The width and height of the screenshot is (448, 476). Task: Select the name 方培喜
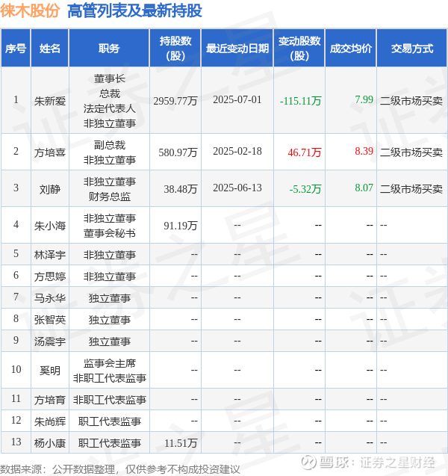(x=50, y=152)
